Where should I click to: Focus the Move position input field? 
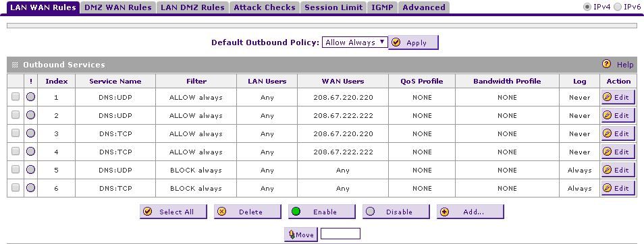point(340,234)
